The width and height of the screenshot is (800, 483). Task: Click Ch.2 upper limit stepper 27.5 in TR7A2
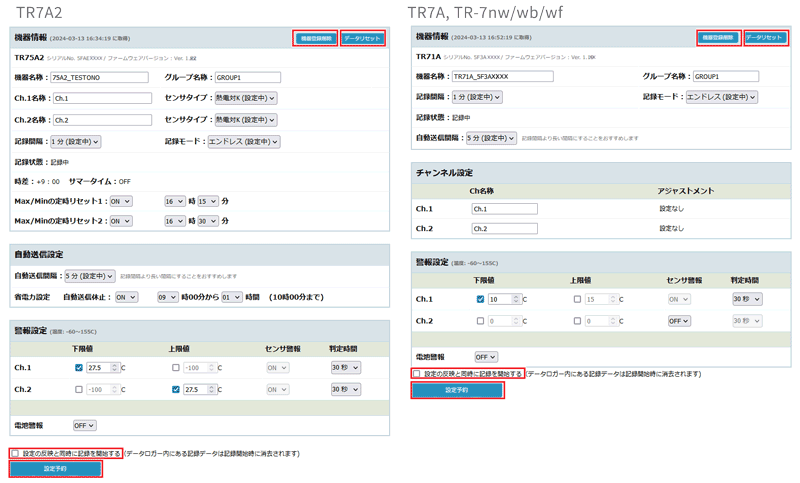[x=201, y=389]
